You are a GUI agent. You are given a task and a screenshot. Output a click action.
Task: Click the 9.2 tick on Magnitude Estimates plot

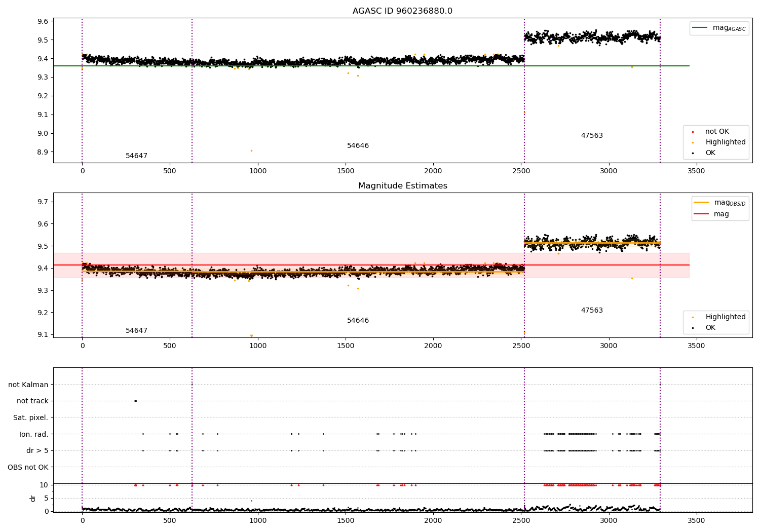point(43,313)
